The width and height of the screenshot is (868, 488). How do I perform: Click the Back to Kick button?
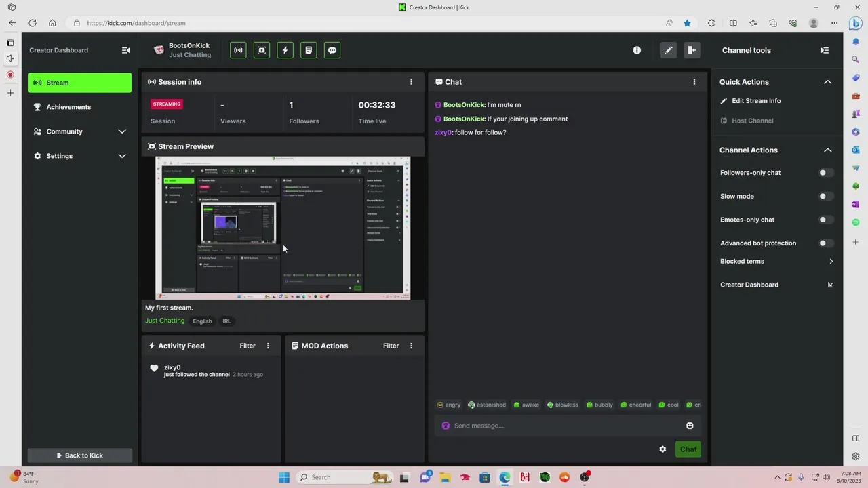click(x=79, y=455)
